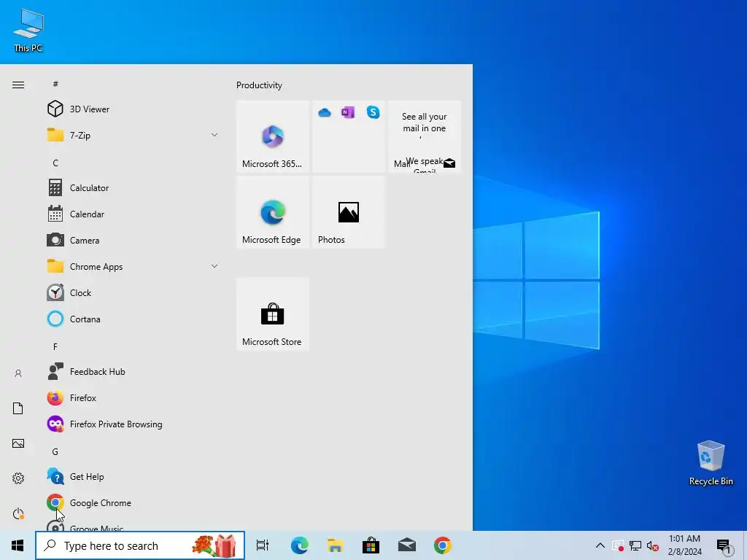Open Firefox Private Browsing
The width and height of the screenshot is (747, 560).
pos(133,424)
